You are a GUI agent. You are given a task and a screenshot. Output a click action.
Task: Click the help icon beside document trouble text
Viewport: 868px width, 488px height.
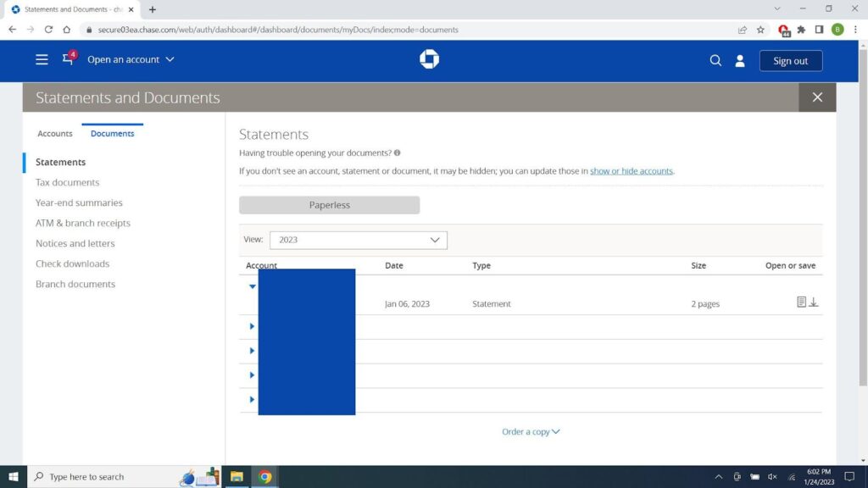[398, 153]
